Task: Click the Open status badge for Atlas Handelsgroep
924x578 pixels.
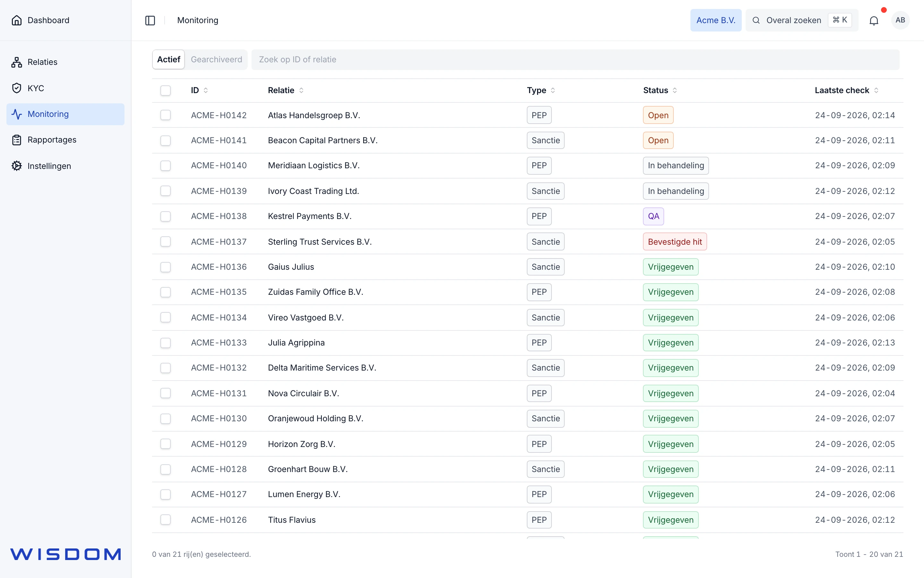Action: 658,115
